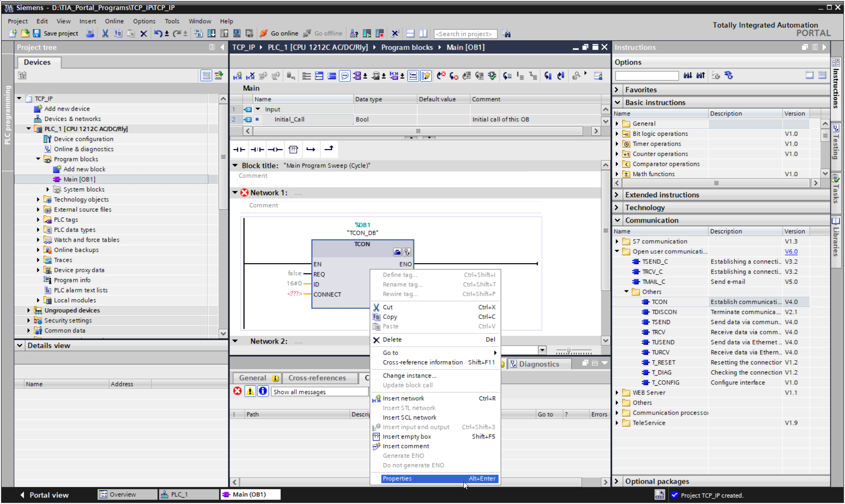The height and width of the screenshot is (504, 845).
Task: Insert an output coil from favorites
Action: click(x=275, y=149)
